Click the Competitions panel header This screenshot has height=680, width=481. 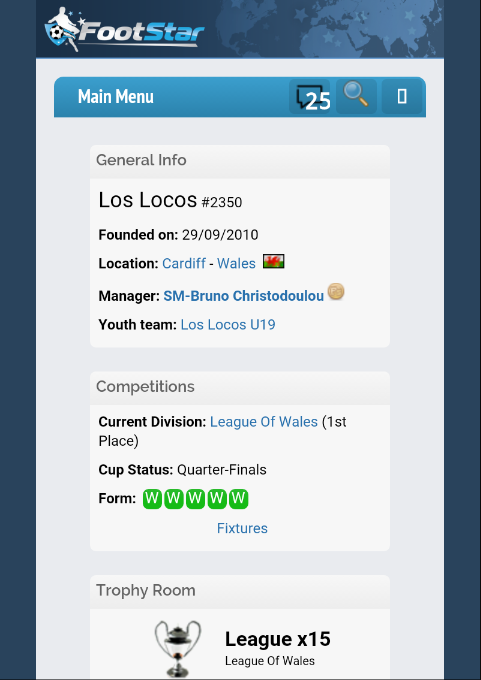pyautogui.click(x=240, y=387)
